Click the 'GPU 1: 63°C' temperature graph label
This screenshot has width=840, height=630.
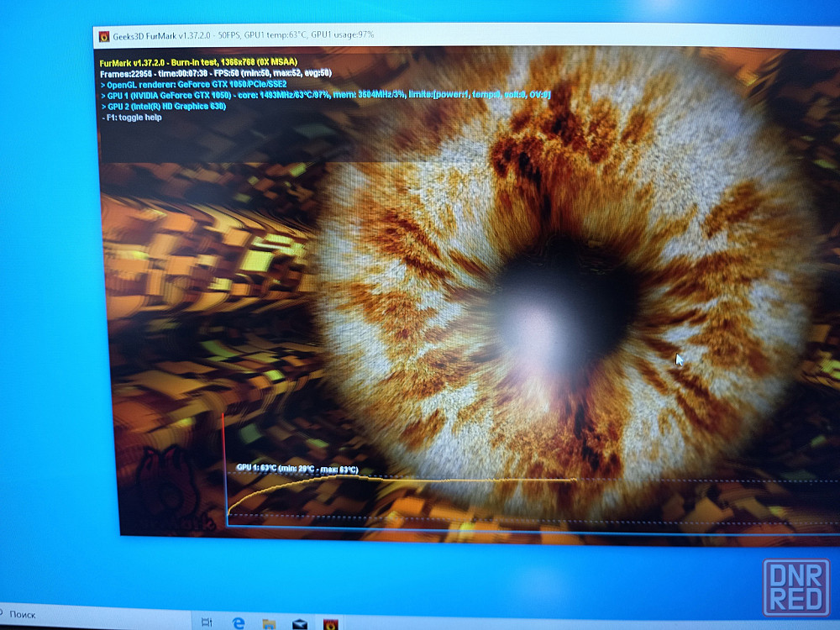coord(297,470)
